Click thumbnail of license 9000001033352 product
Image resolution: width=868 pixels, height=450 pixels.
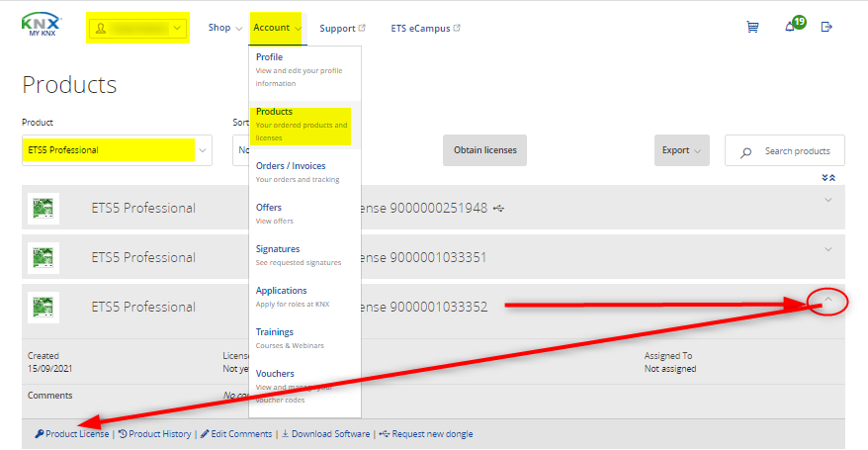43,307
